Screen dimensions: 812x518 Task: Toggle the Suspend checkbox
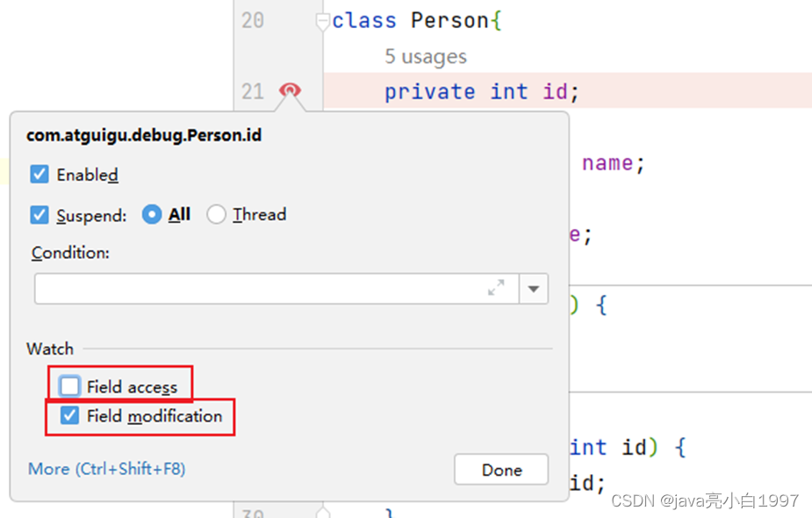pos(40,214)
